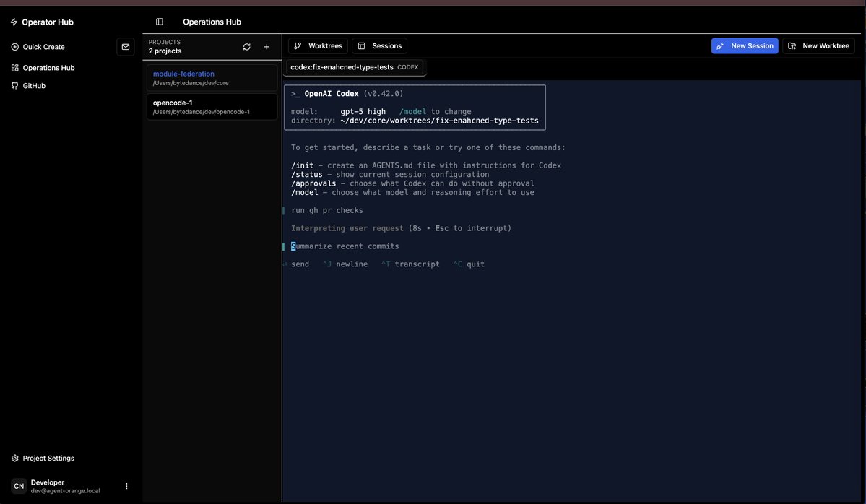Click the '/init' command text
This screenshot has width=866, height=504.
302,165
